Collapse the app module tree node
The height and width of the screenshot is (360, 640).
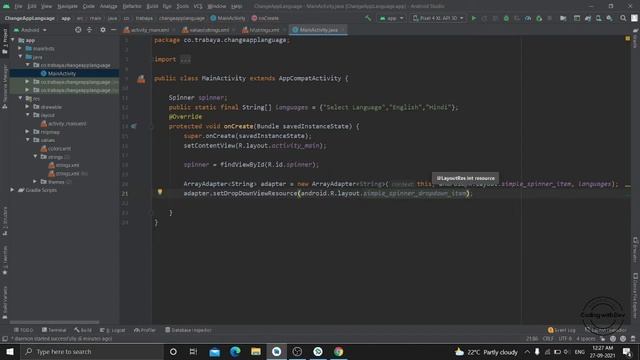click(13, 40)
